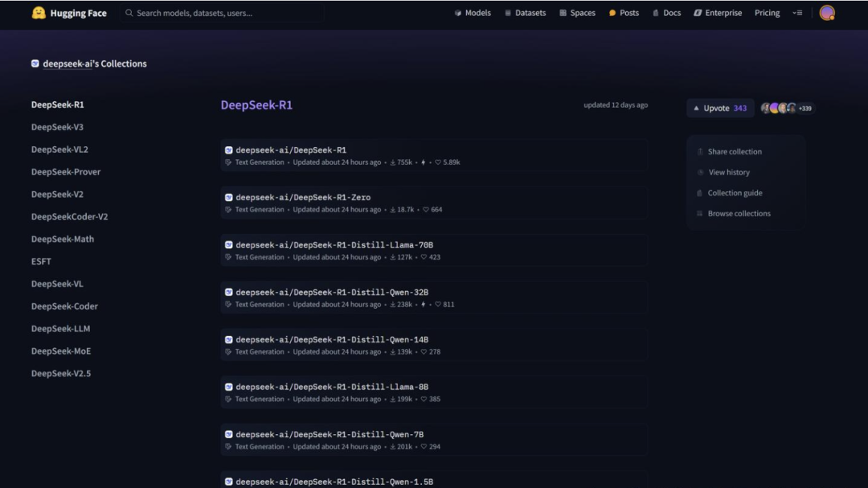Image resolution: width=868 pixels, height=488 pixels.
Task: Click the Distill-Qwen-32B model row icon
Action: point(228,292)
